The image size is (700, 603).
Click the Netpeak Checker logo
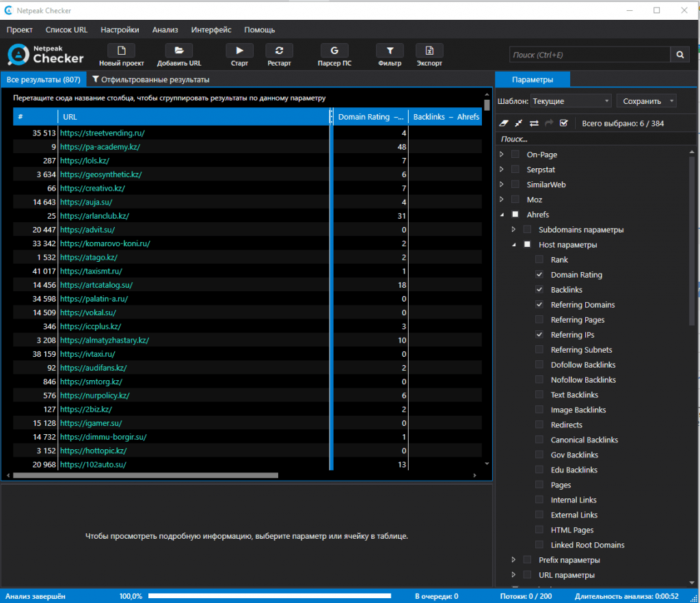click(46, 55)
